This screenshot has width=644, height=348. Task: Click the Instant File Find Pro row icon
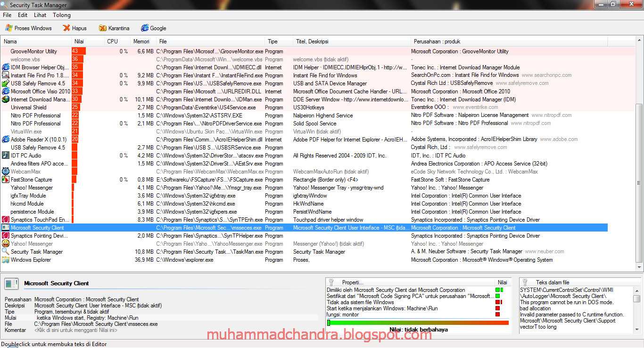[x=6, y=75]
